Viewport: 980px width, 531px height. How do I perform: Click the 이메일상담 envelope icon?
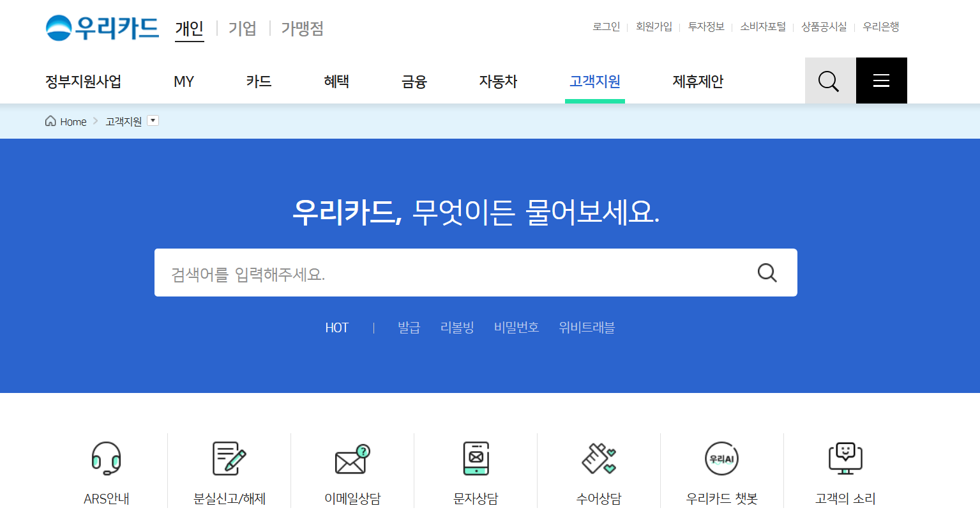tap(352, 459)
